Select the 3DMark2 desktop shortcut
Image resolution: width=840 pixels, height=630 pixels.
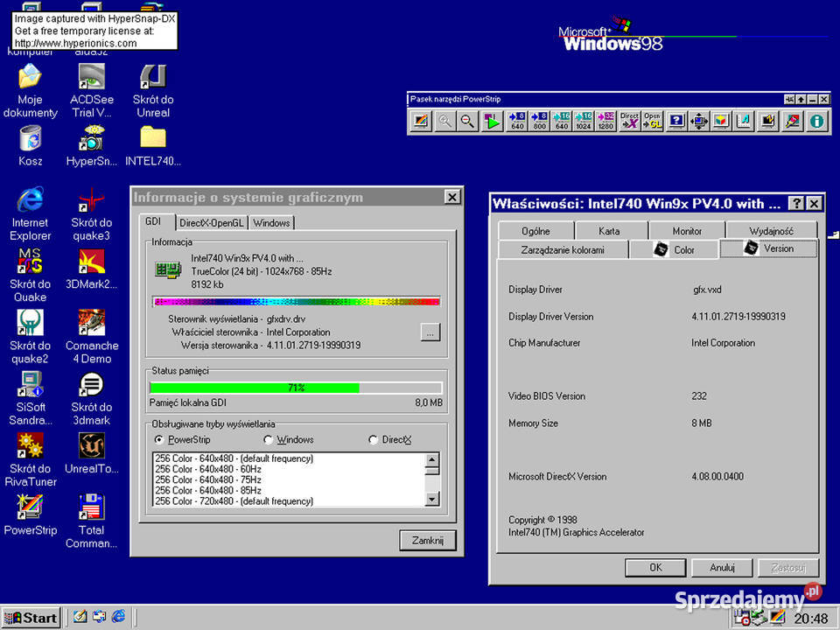(x=92, y=269)
